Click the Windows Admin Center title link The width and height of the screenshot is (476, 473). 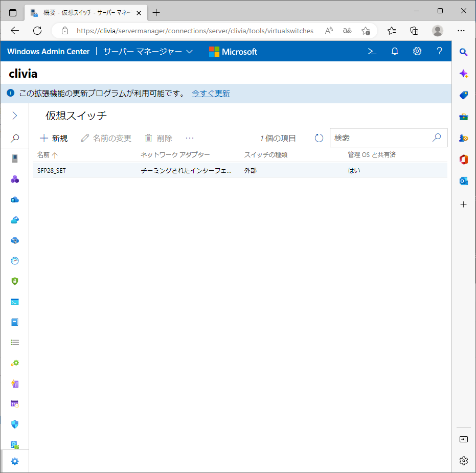pyautogui.click(x=48, y=52)
